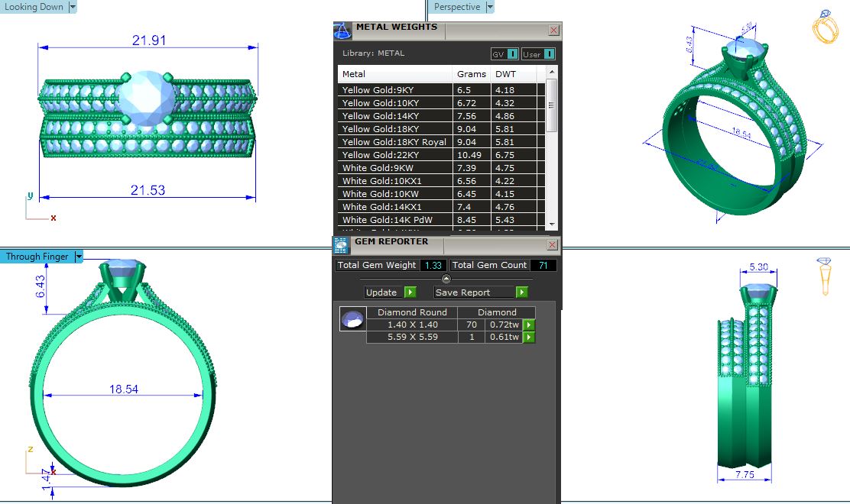
Task: Click the gold gem-setting icon in side view
Action: pos(824,276)
